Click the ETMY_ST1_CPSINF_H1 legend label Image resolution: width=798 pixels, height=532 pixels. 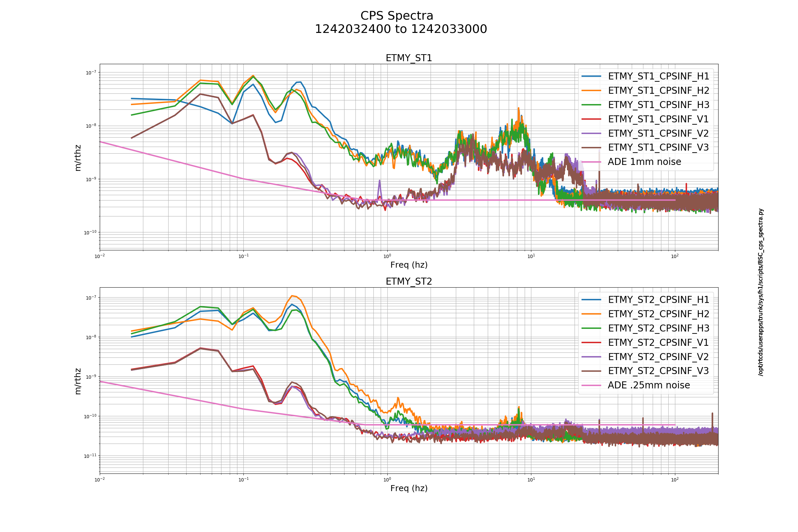(658, 76)
